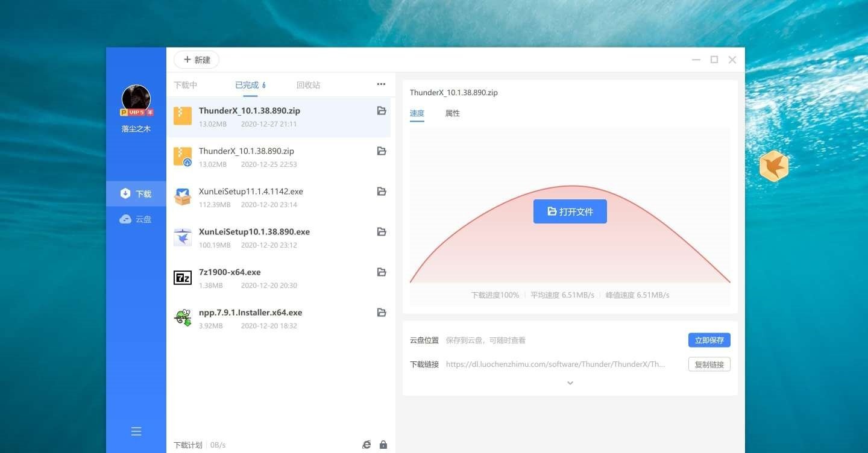Click the user avatar picture

point(136,99)
